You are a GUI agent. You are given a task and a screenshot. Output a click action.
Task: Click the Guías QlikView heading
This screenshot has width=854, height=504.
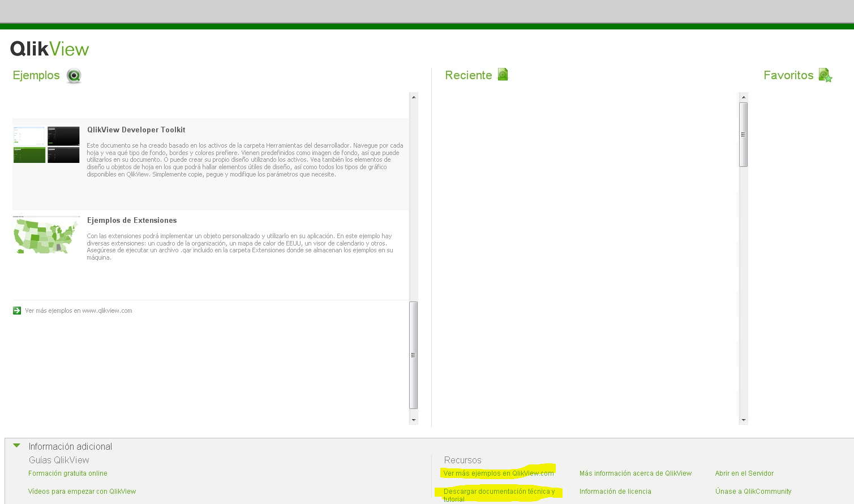pos(59,460)
